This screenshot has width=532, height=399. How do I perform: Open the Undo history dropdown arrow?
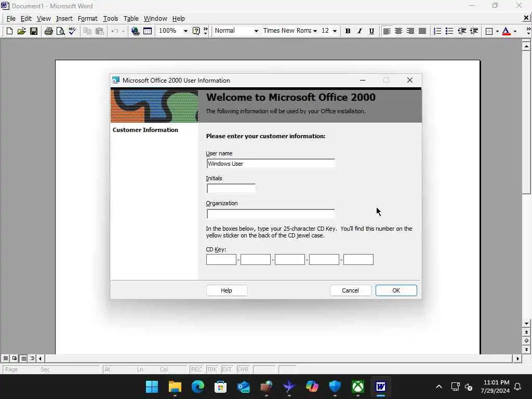[123, 31]
